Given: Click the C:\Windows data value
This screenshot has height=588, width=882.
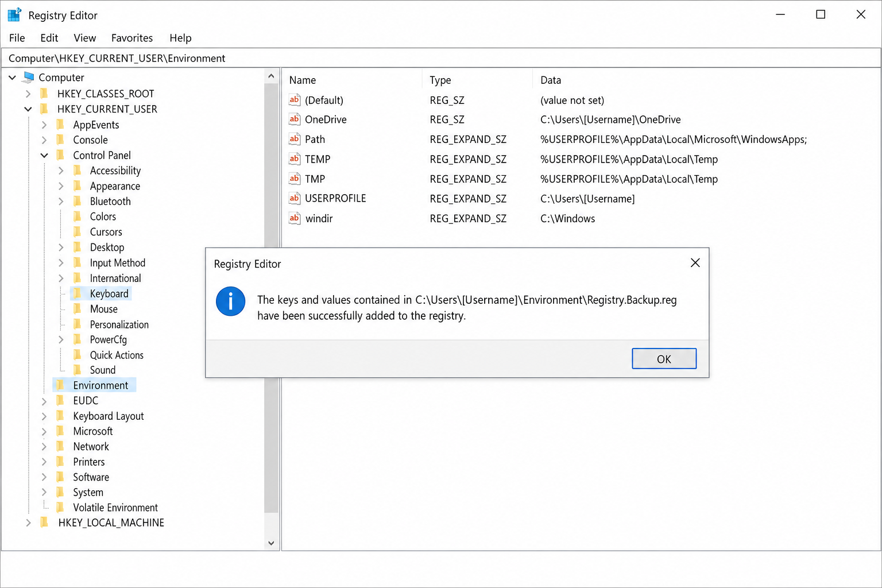Looking at the screenshot, I should [567, 218].
